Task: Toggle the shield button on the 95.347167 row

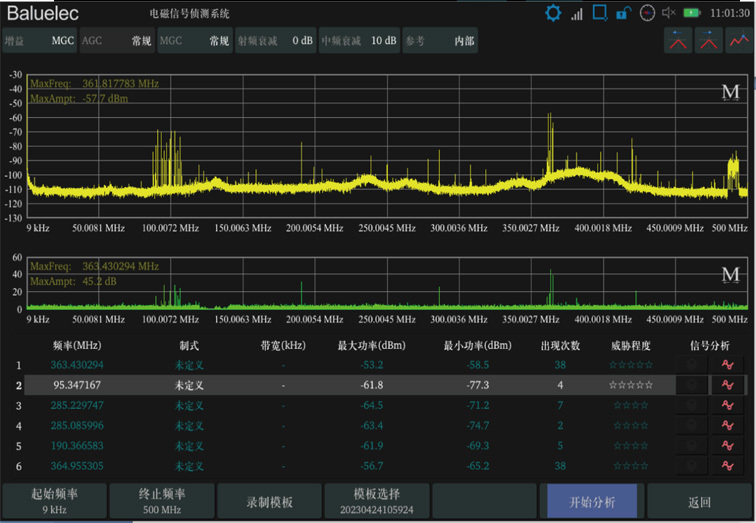Action: pyautogui.click(x=691, y=385)
